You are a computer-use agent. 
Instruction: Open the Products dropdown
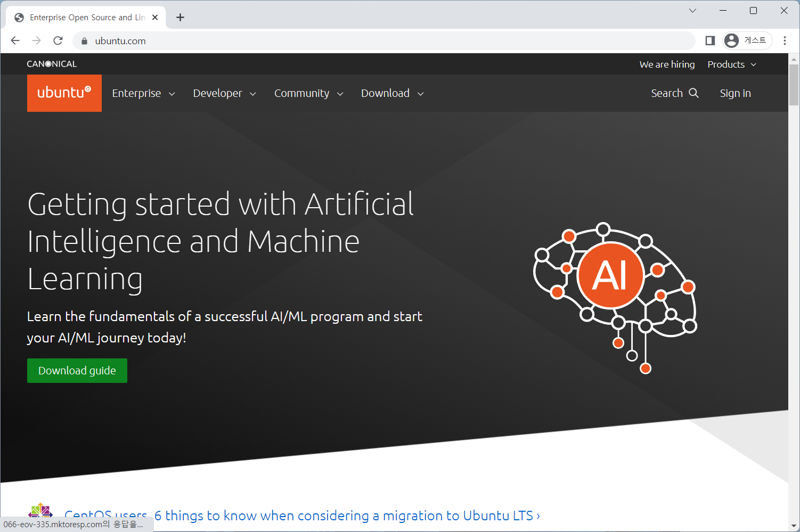pyautogui.click(x=731, y=64)
